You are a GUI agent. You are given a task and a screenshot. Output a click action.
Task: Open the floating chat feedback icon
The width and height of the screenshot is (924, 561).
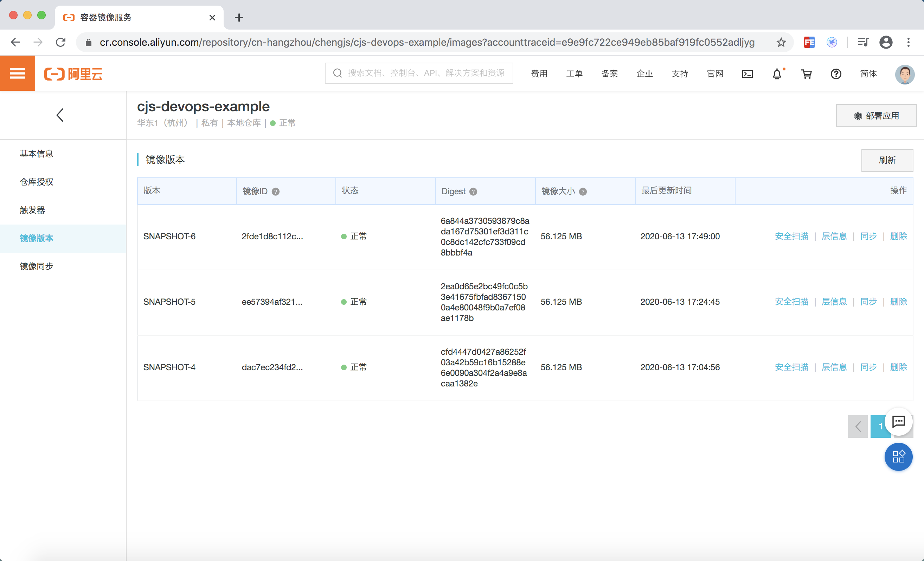(898, 421)
